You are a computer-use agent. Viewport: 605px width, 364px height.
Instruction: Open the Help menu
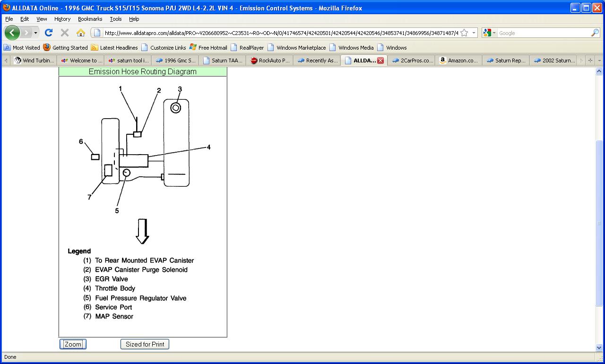pyautogui.click(x=134, y=19)
